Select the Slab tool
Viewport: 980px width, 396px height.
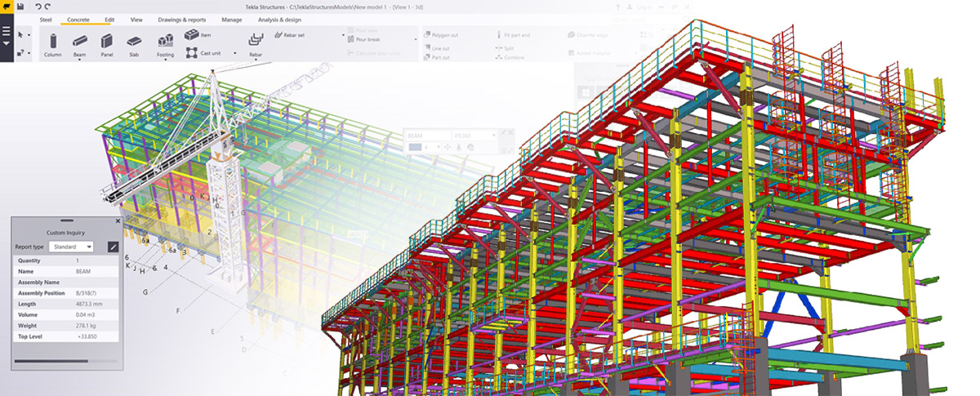pyautogui.click(x=134, y=45)
